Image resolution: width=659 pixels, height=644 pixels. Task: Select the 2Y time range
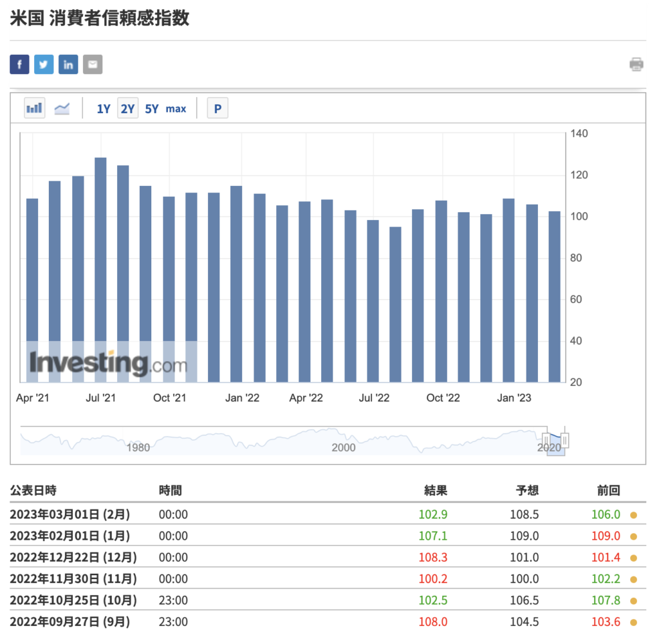pyautogui.click(x=128, y=108)
